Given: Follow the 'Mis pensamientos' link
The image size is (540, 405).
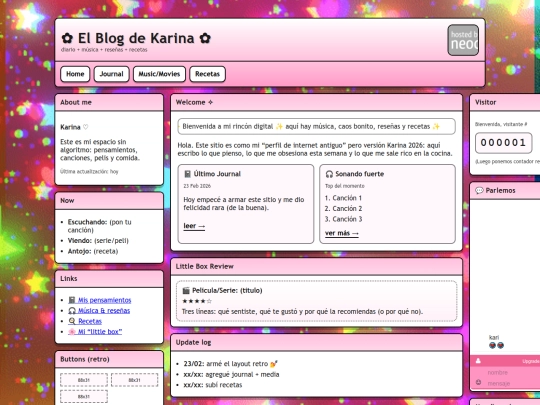Looking at the screenshot, I should 104,300.
